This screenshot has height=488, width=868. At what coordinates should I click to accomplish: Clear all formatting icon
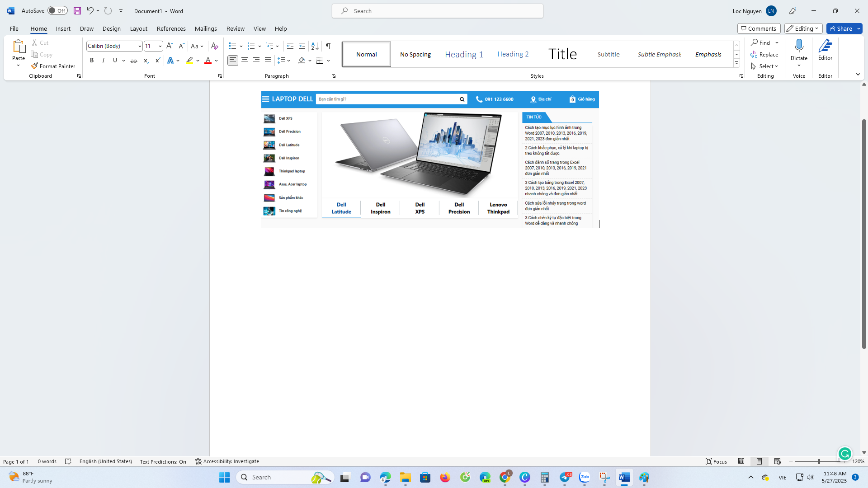click(215, 46)
